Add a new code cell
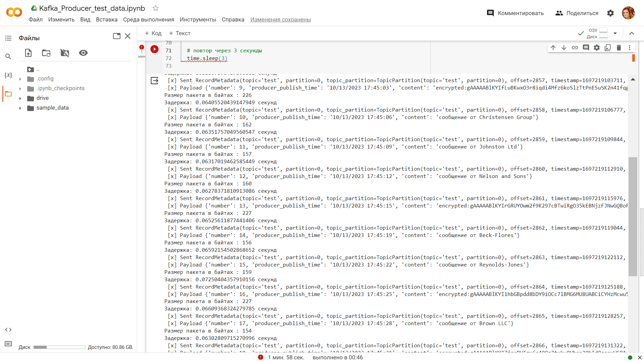This screenshot has width=644, height=362. (x=153, y=33)
